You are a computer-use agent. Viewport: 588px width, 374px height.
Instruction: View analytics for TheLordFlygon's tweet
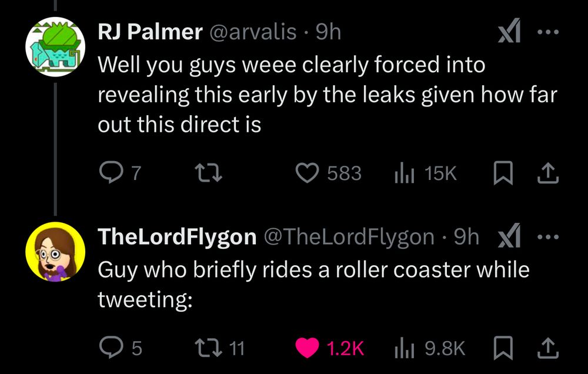point(402,348)
